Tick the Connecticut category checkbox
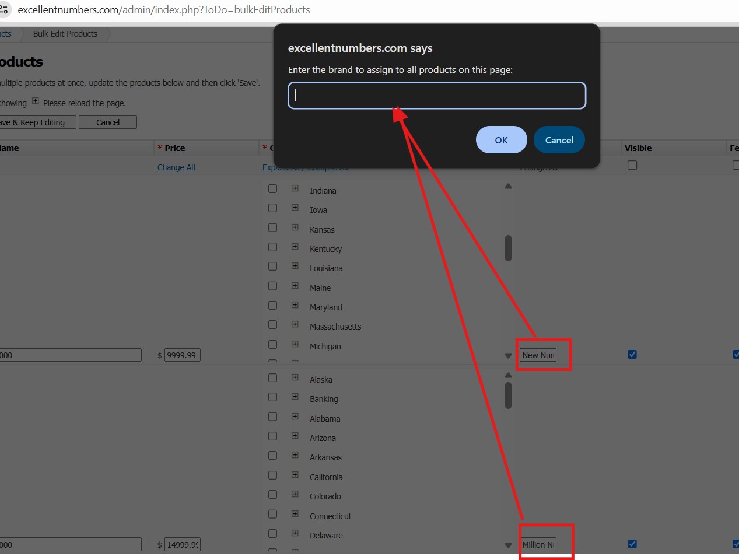Image resolution: width=739 pixels, height=560 pixels. coord(272,514)
